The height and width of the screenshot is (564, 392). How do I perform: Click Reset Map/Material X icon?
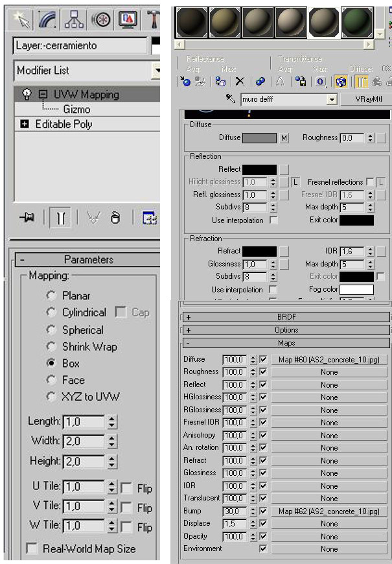240,81
